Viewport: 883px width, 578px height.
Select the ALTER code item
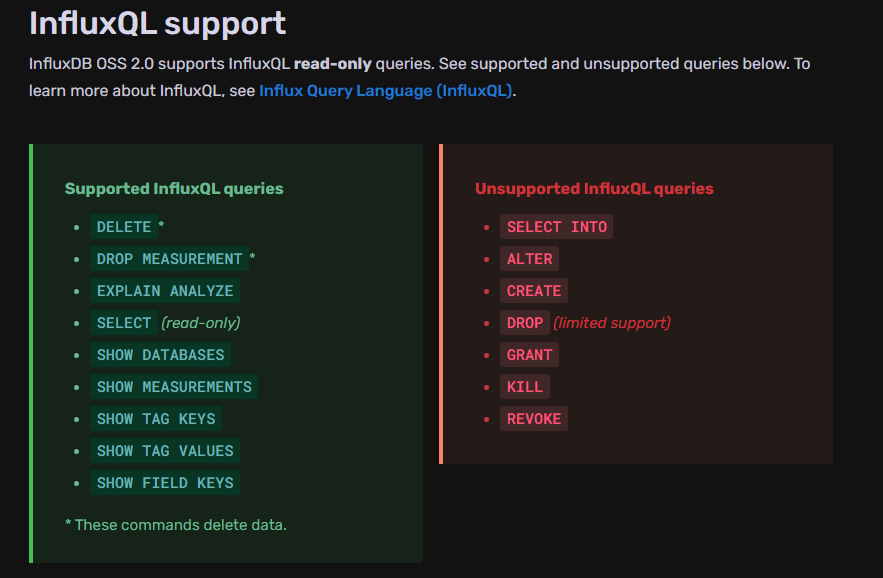tap(529, 259)
